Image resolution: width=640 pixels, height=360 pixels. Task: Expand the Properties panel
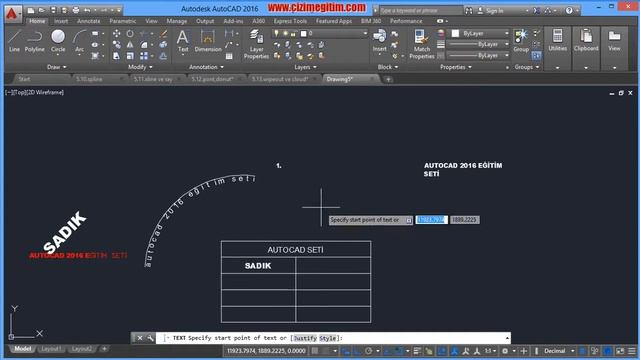click(x=456, y=67)
